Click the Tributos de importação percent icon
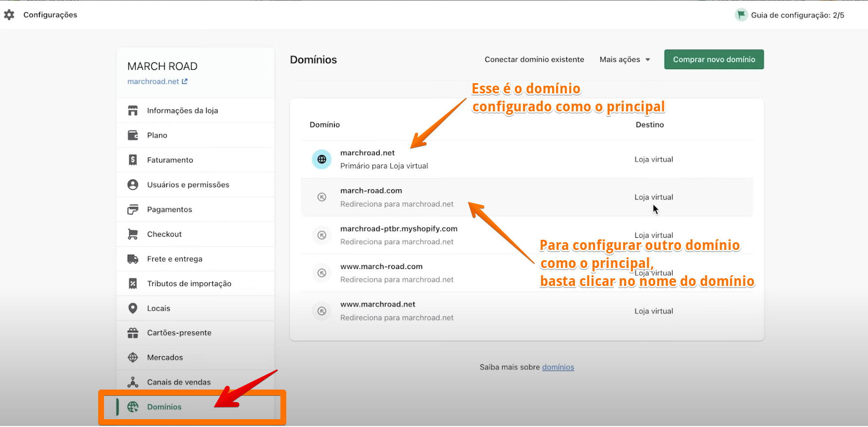Screen dimensions: 868x427 coord(133,284)
